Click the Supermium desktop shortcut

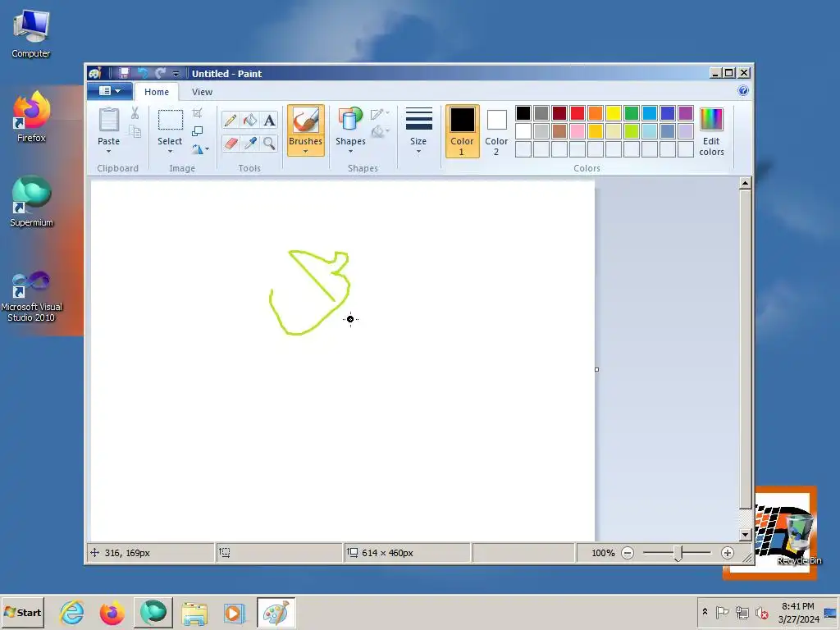(31, 202)
